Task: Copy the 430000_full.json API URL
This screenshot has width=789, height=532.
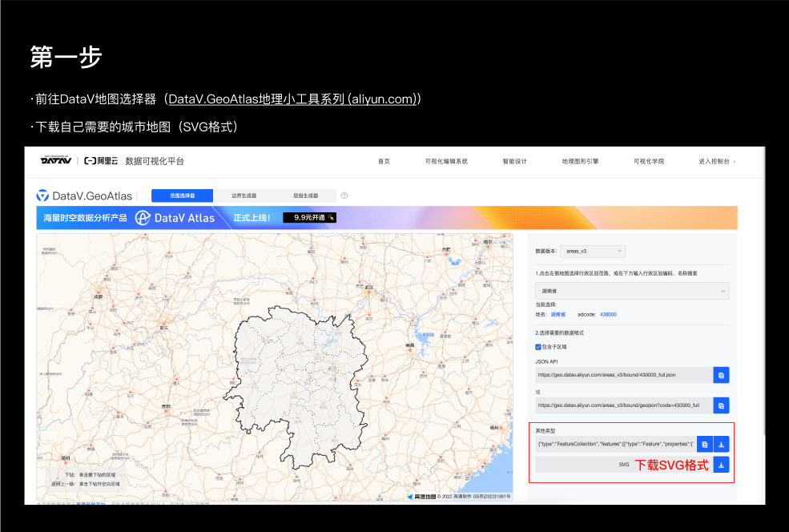Action: (x=721, y=375)
